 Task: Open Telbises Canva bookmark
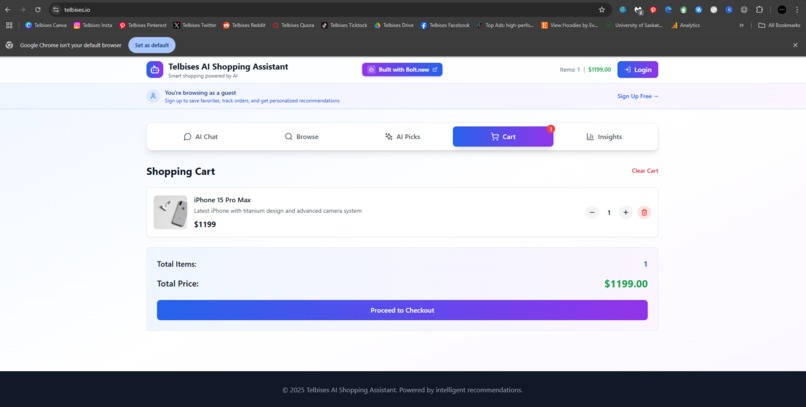(x=46, y=25)
